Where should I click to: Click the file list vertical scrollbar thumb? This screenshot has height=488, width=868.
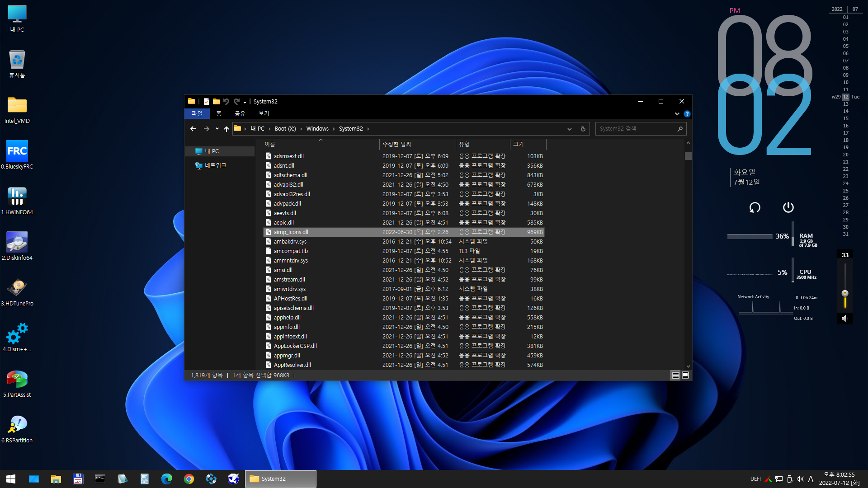[688, 156]
